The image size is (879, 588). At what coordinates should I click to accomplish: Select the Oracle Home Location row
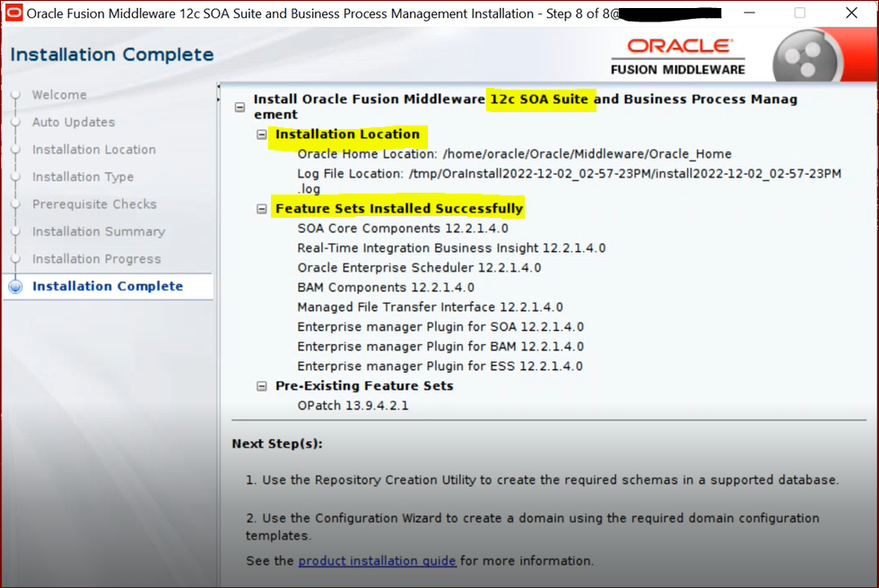click(515, 154)
